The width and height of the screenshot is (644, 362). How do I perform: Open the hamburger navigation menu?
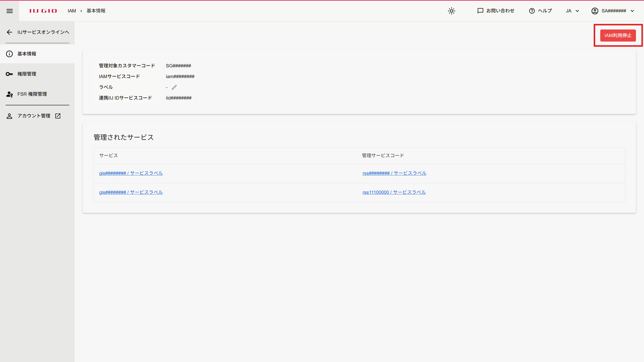(x=10, y=11)
